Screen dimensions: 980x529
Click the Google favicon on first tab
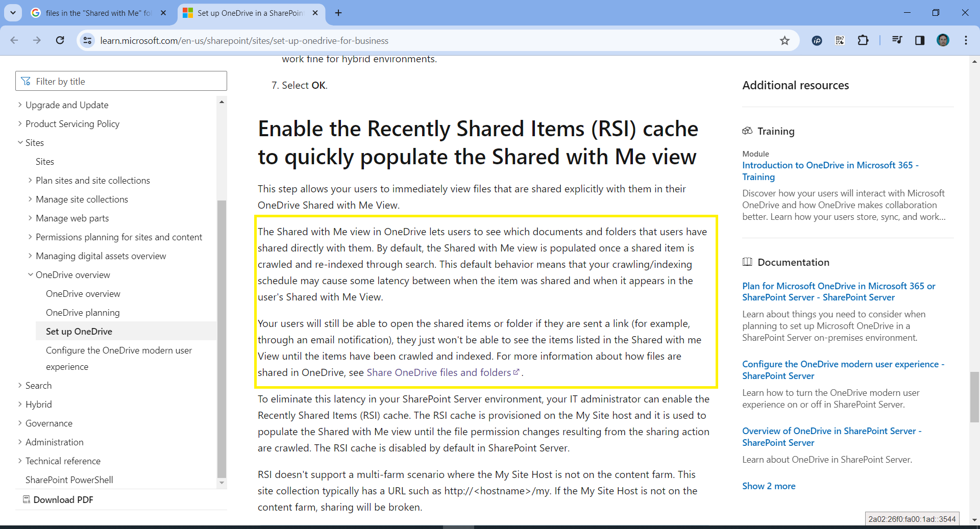click(x=36, y=13)
